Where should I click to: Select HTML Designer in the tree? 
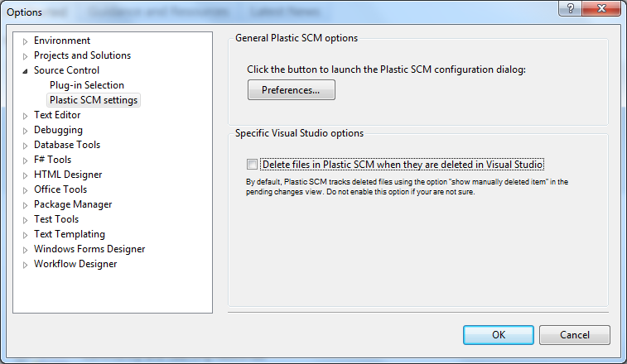pos(68,175)
